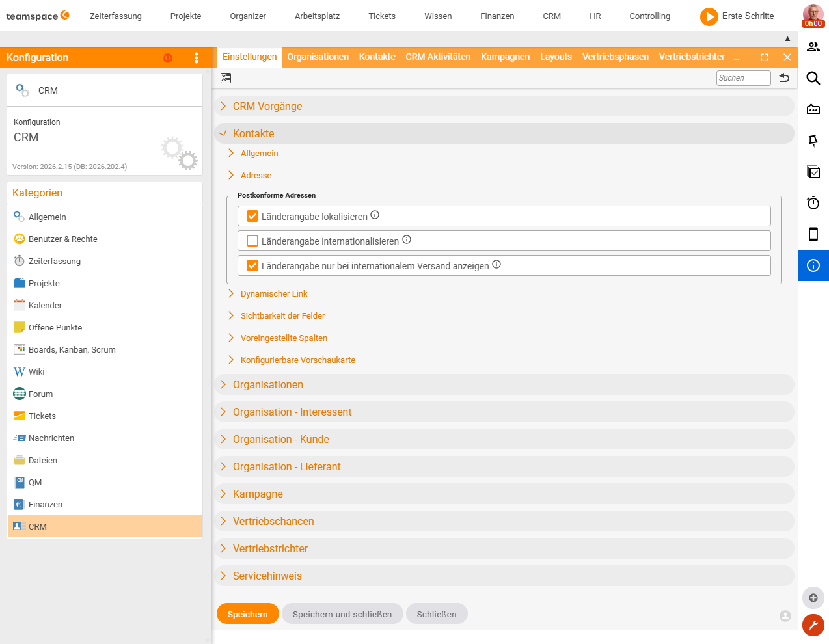Click the Schließen button
This screenshot has height=644, width=829.
[437, 614]
